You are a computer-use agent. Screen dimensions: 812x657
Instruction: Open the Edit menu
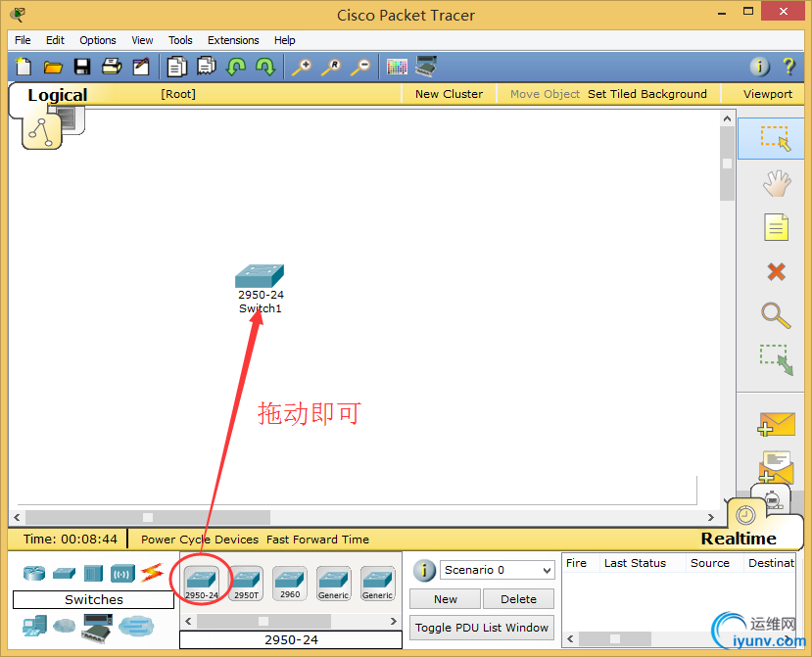55,40
